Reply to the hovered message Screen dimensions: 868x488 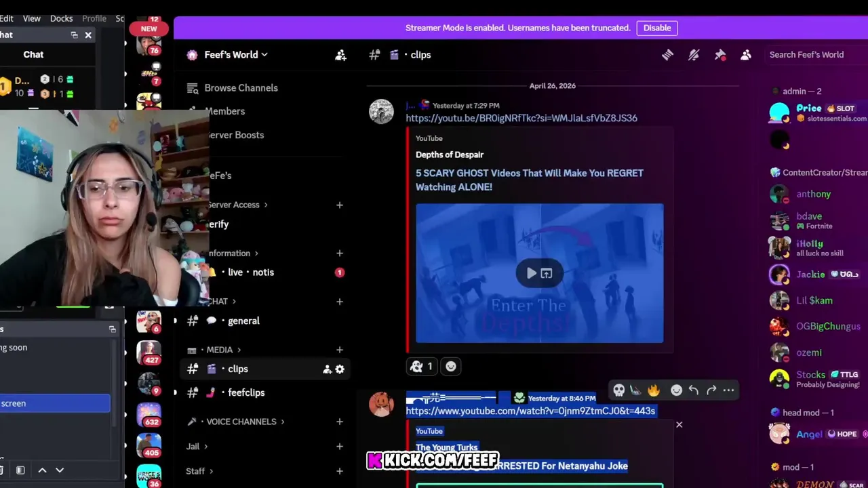[694, 390]
